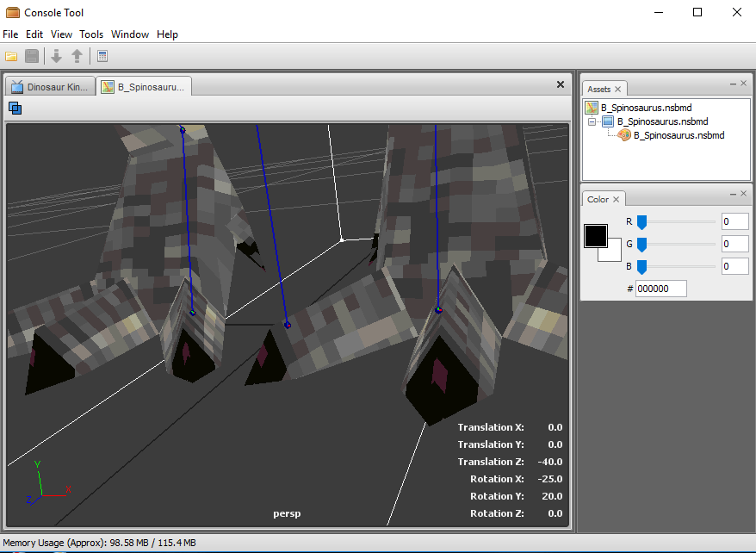Click the 'persp' camera label

pos(287,514)
